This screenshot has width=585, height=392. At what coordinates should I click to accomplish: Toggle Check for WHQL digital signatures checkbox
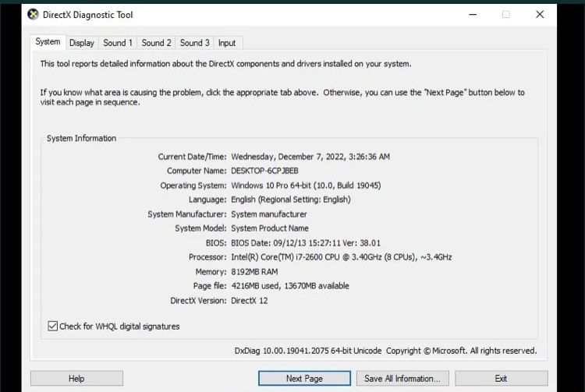pos(52,326)
